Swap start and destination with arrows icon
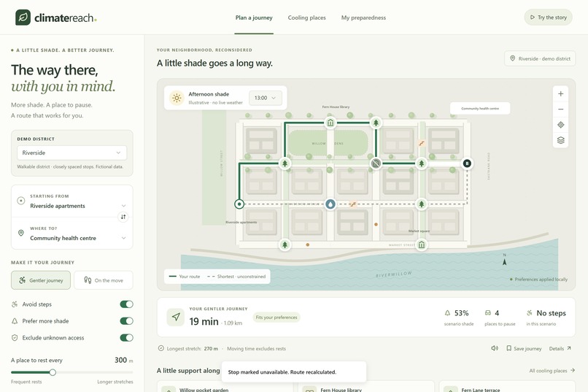This screenshot has height=392, width=588. click(x=123, y=217)
